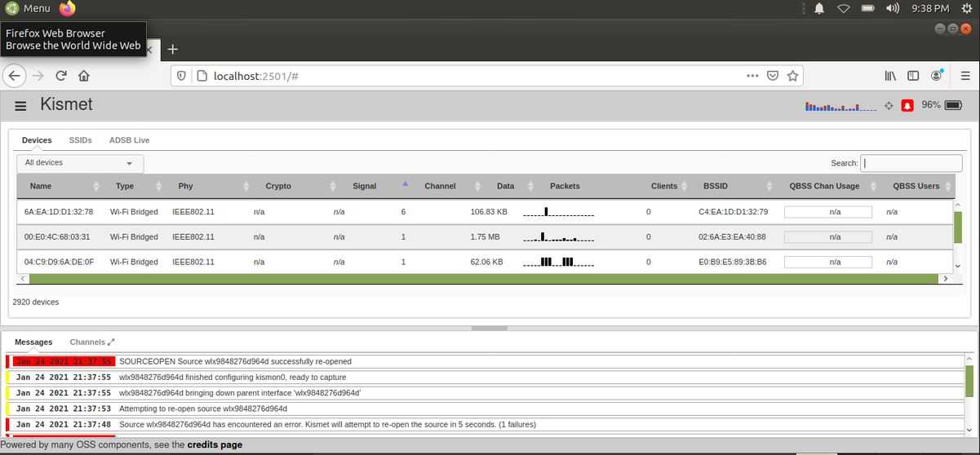Screen dimensions: 980x455
Task: Save page to Pocket
Action: (772, 76)
